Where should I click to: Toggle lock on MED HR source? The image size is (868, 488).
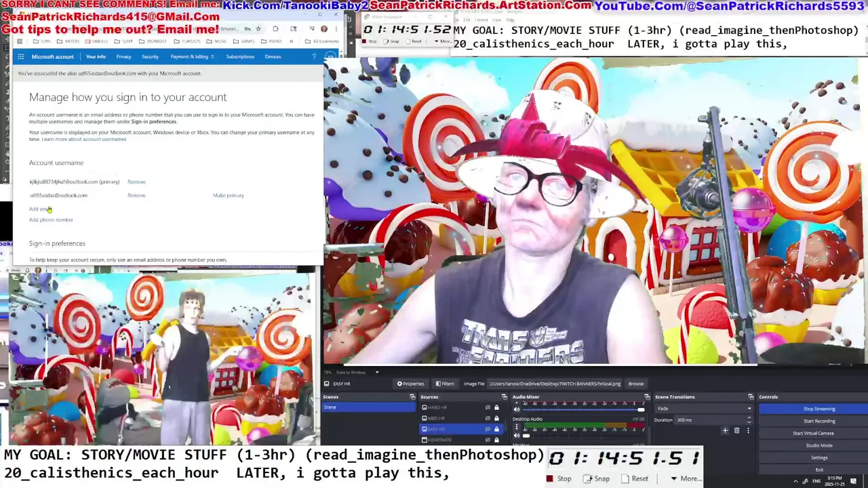coord(496,418)
